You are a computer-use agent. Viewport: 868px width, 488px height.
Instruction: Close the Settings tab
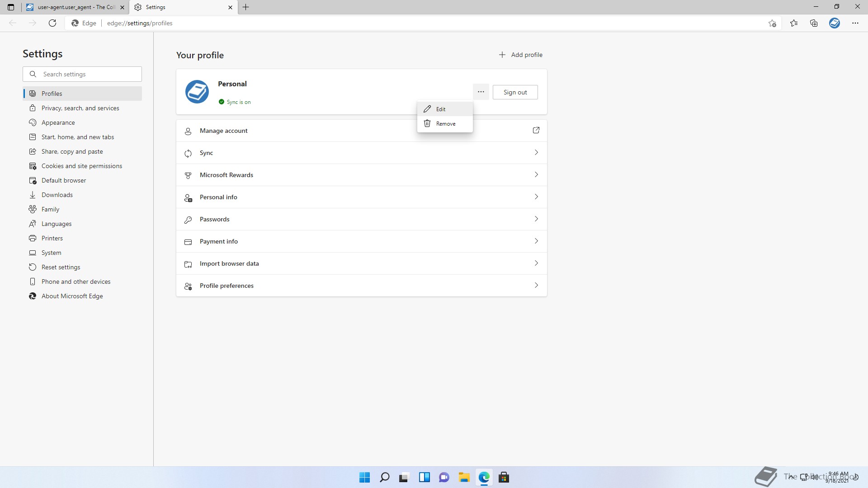230,7
